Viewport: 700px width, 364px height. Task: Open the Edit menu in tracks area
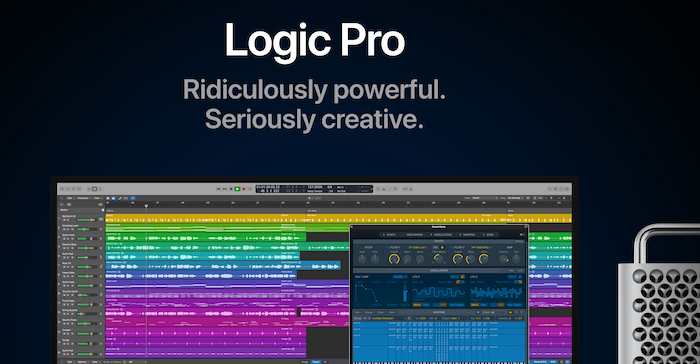(x=70, y=198)
